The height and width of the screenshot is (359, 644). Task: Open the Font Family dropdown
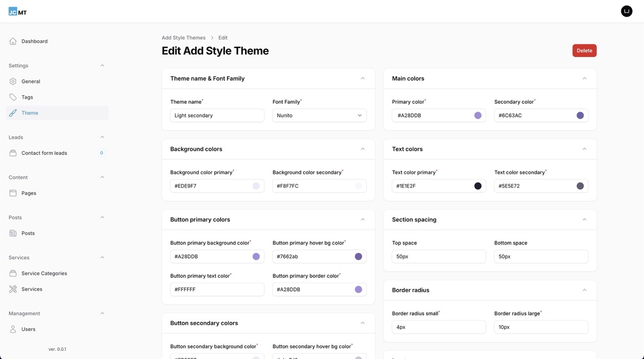click(x=320, y=115)
